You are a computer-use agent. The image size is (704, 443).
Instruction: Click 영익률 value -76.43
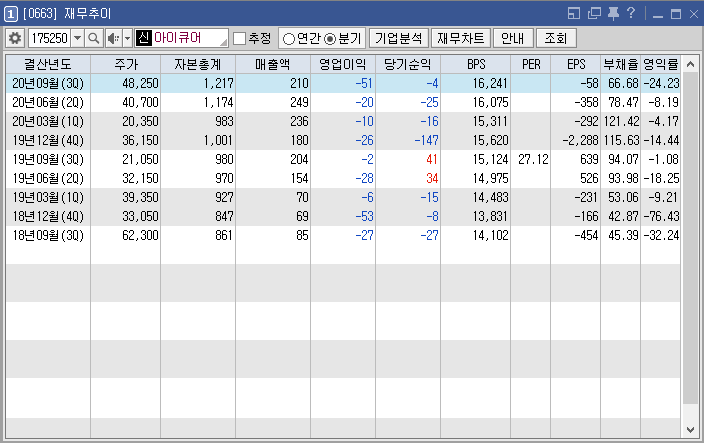[661, 216]
